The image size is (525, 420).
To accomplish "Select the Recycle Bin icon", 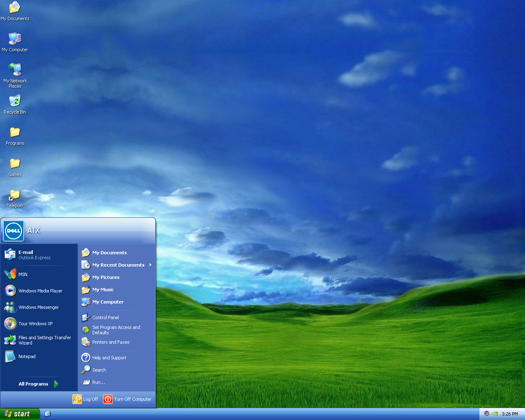I will coord(15,105).
